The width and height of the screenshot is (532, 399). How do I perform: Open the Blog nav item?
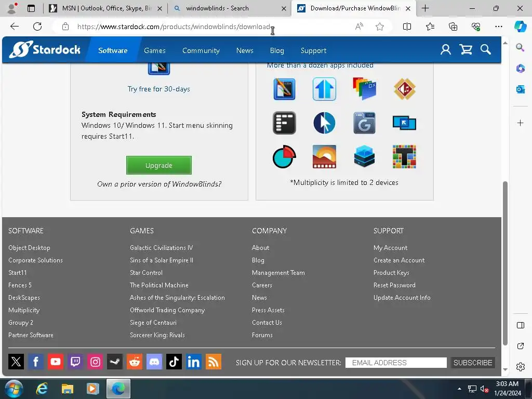click(277, 50)
